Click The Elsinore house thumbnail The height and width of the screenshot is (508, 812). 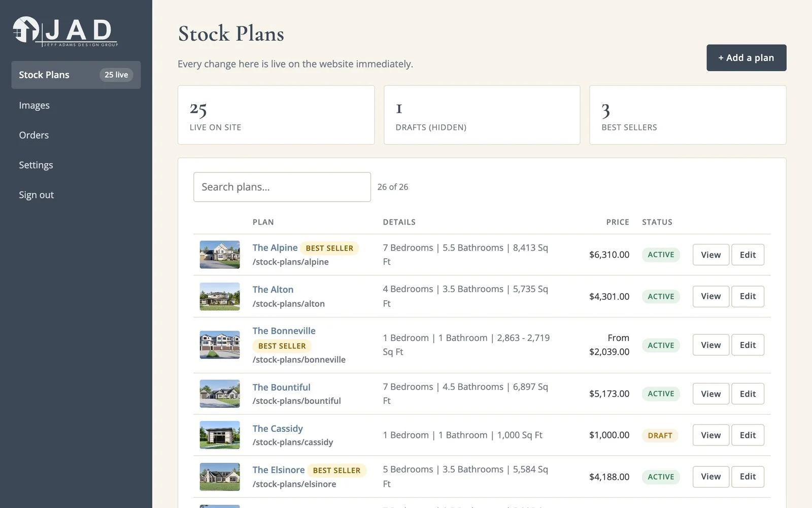click(220, 477)
